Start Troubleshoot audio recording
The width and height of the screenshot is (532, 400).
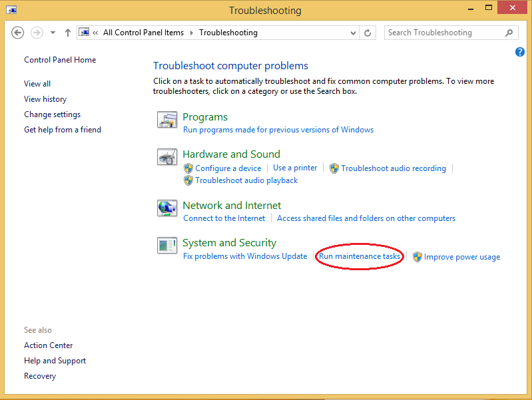pos(394,168)
